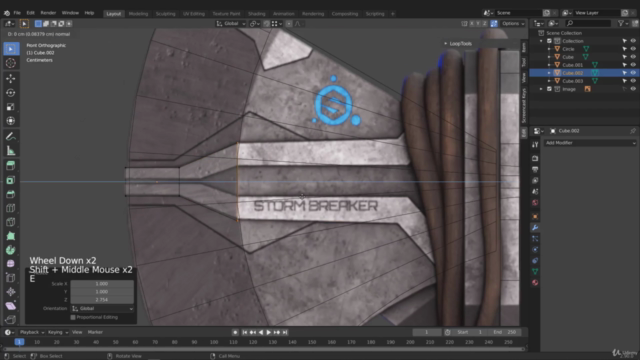
Task: Open the Options dropdown
Action: click(x=513, y=24)
